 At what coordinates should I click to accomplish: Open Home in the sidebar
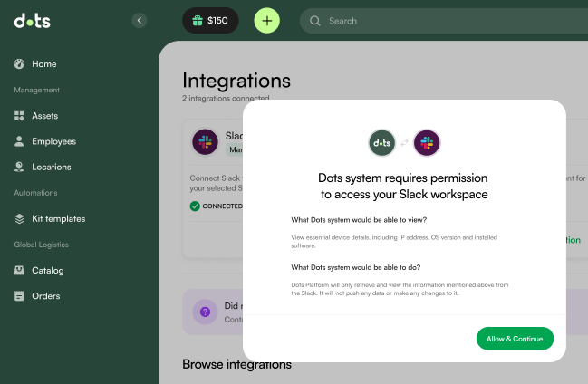coord(43,64)
